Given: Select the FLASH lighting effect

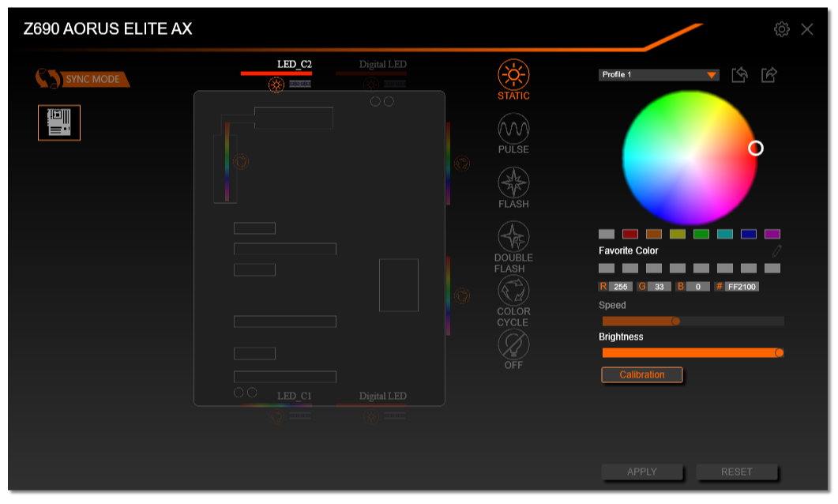Looking at the screenshot, I should click(x=513, y=188).
